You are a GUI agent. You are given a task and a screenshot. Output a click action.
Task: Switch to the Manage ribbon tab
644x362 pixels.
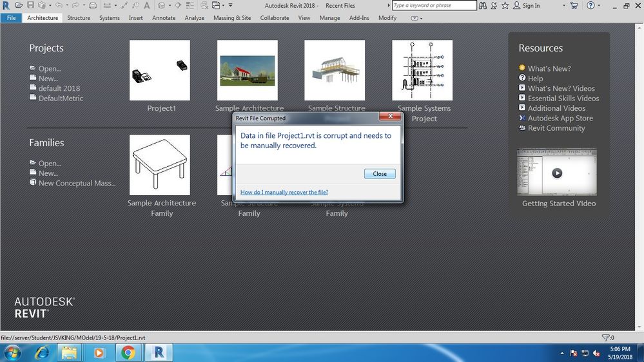click(x=329, y=17)
